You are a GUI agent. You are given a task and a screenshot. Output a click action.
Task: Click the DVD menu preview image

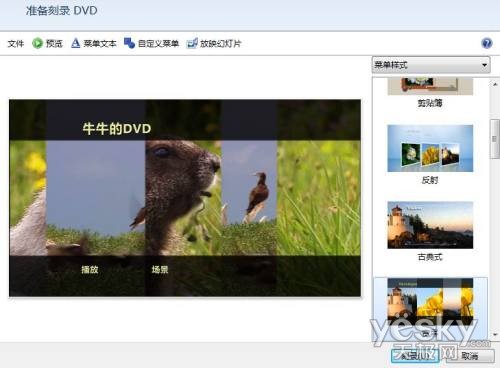(x=185, y=198)
